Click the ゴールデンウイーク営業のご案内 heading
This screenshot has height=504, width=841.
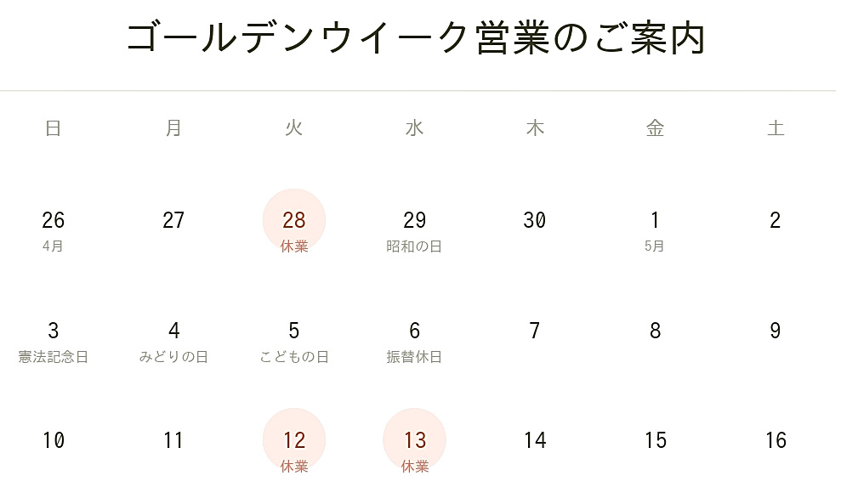click(x=417, y=38)
